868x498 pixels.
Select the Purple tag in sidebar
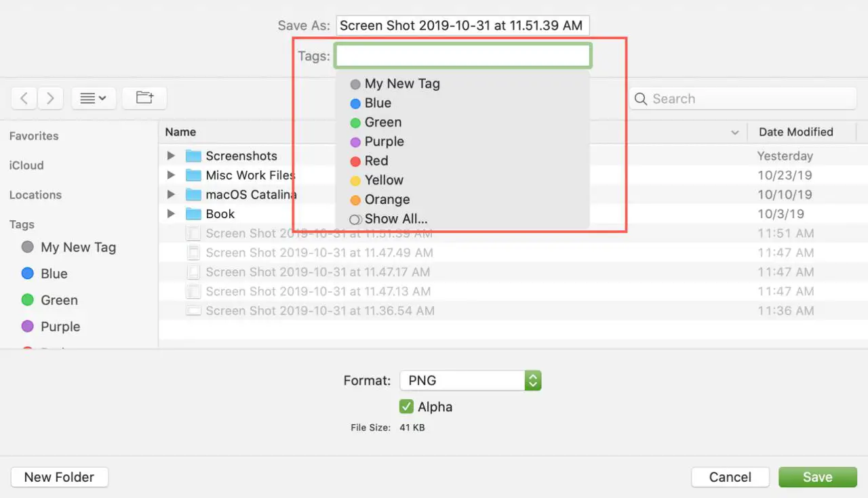click(60, 327)
